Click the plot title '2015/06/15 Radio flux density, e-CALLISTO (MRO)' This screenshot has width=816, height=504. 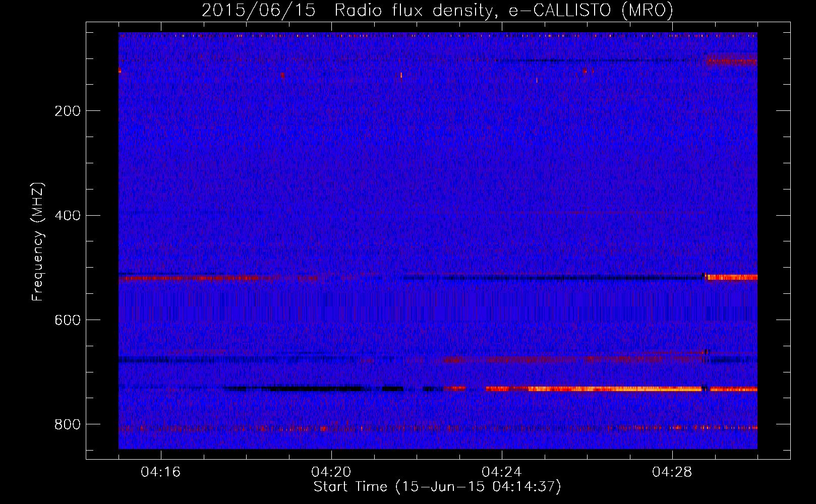[437, 10]
